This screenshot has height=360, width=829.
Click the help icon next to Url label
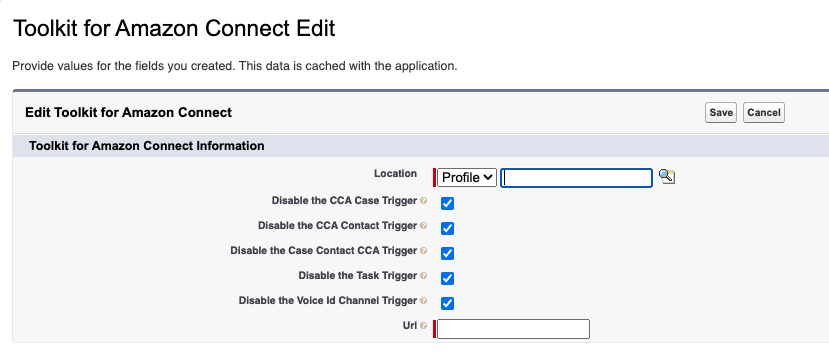pyautogui.click(x=423, y=326)
